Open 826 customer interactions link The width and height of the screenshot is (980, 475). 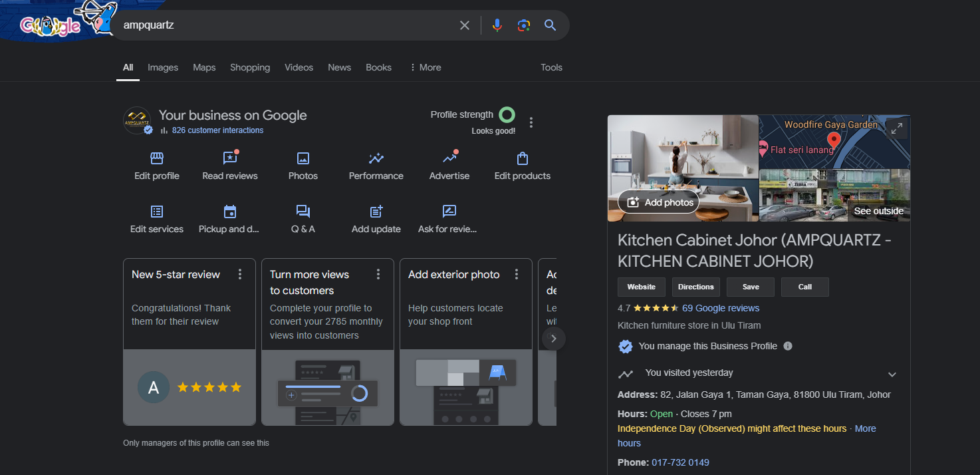(217, 130)
